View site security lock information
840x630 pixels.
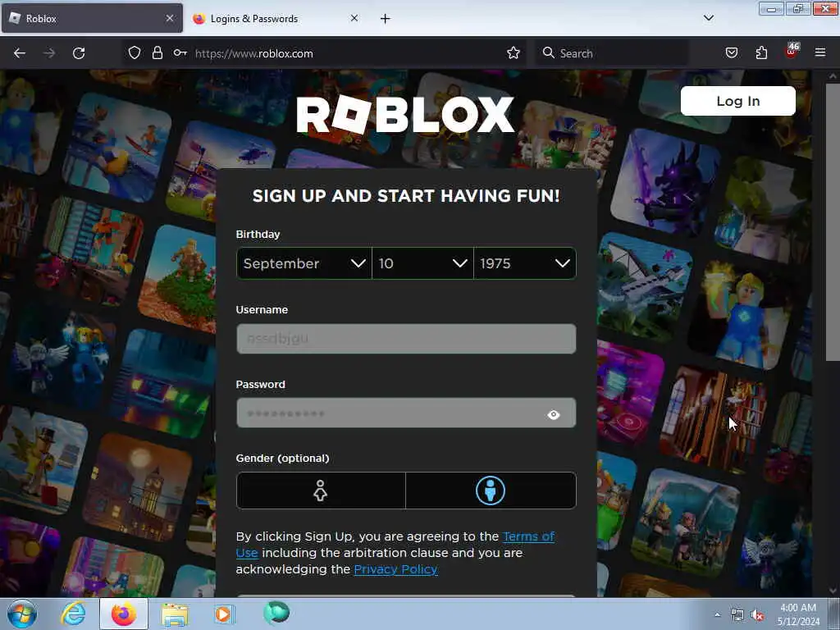tap(157, 53)
